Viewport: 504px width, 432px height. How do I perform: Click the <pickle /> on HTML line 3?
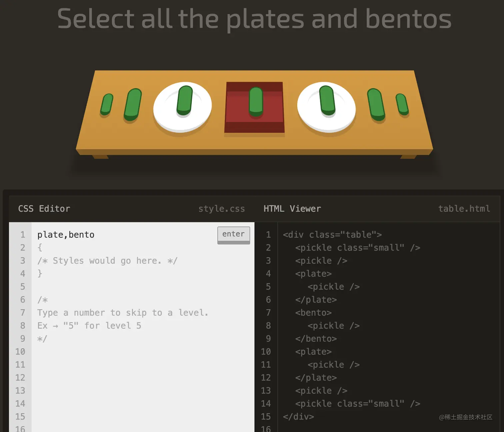(321, 261)
